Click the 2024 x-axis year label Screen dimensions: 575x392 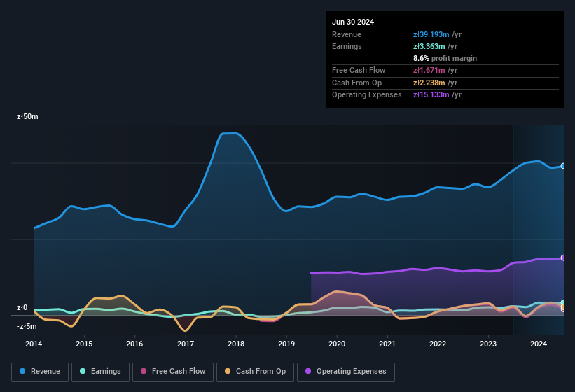click(x=539, y=344)
